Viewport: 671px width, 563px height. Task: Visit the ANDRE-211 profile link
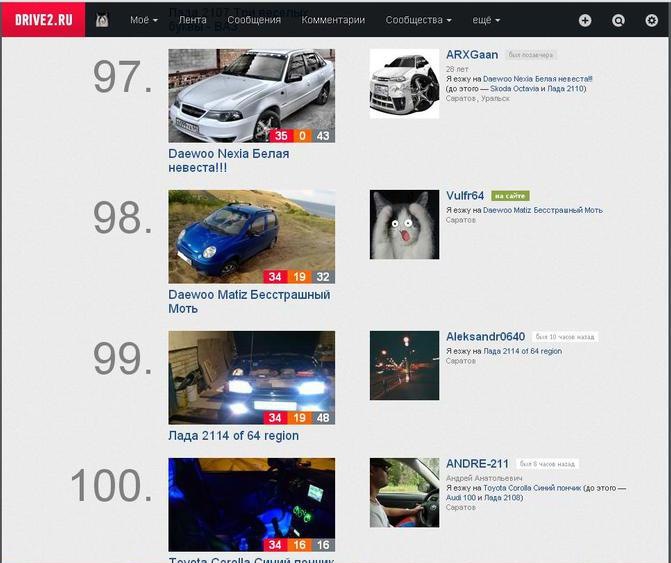(x=477, y=464)
